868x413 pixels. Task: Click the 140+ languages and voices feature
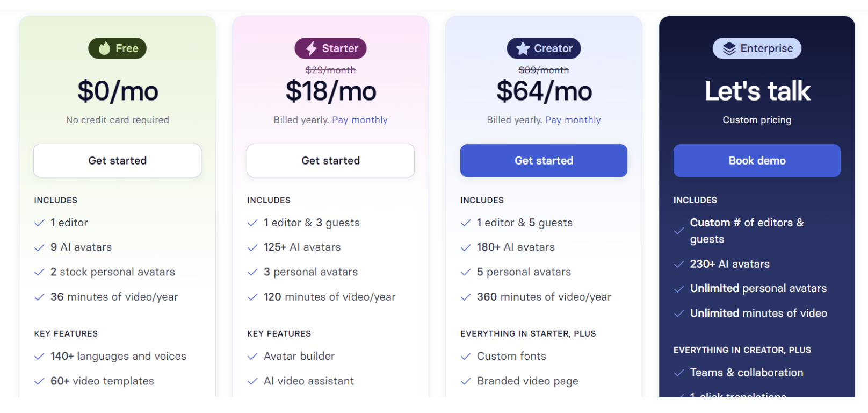tap(118, 356)
